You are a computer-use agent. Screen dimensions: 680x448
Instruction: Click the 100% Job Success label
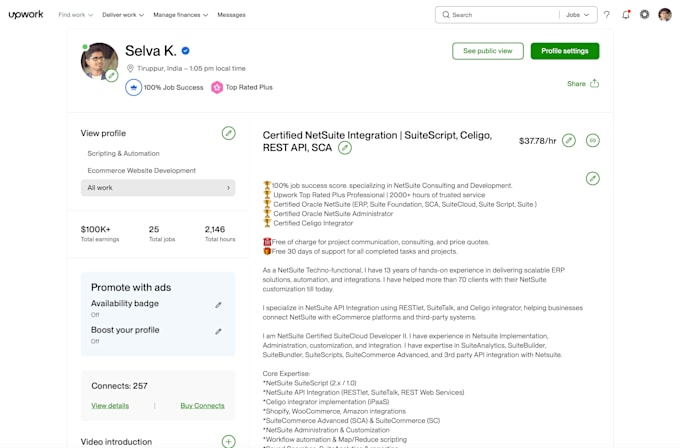point(173,87)
